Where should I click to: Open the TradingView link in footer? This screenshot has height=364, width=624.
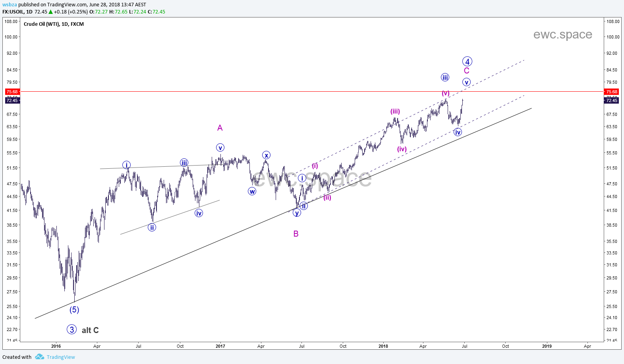(x=61, y=357)
